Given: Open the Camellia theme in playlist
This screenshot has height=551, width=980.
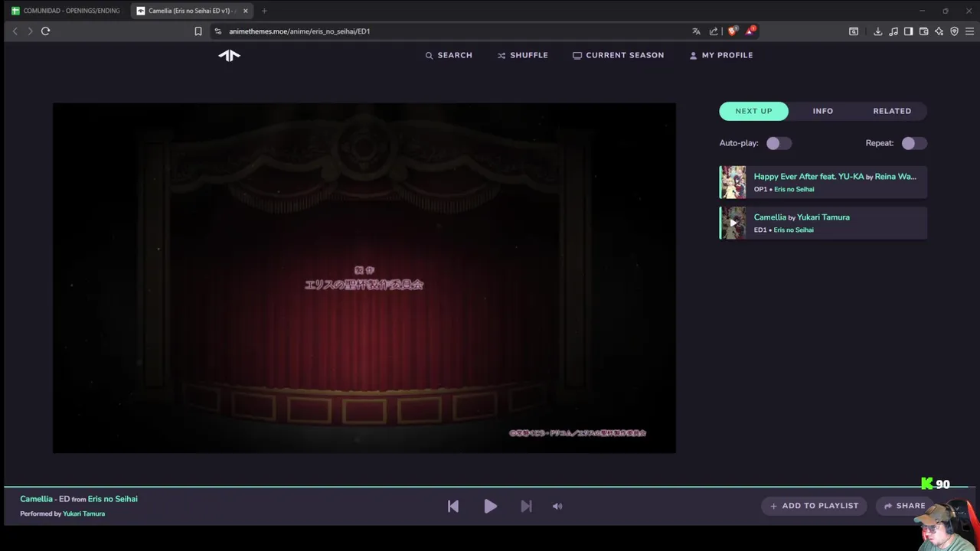Looking at the screenshot, I should (x=769, y=217).
